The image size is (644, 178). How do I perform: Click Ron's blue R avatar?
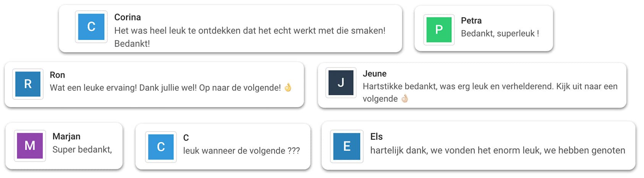click(28, 84)
